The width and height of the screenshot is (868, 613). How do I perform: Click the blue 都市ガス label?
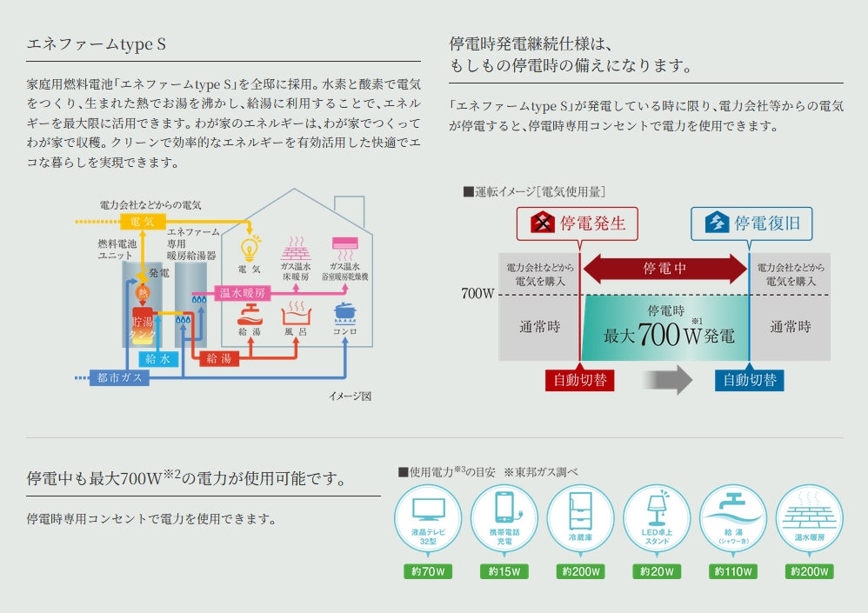(120, 378)
